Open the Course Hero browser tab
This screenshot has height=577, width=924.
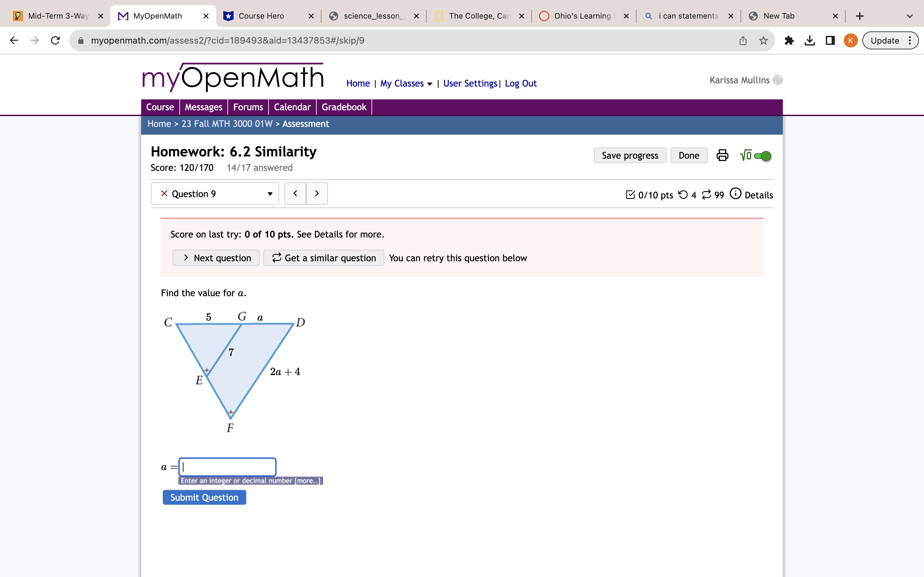tap(261, 16)
